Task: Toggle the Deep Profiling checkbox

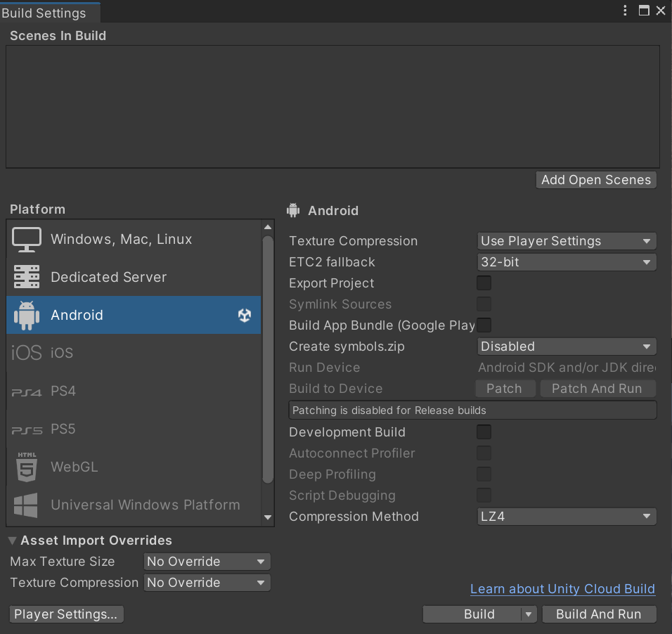Action: (484, 474)
